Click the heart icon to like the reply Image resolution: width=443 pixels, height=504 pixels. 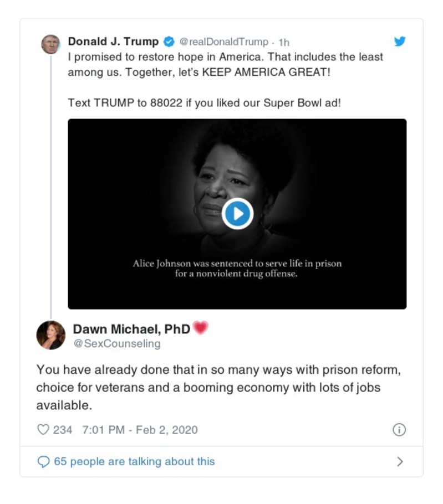tap(42, 429)
